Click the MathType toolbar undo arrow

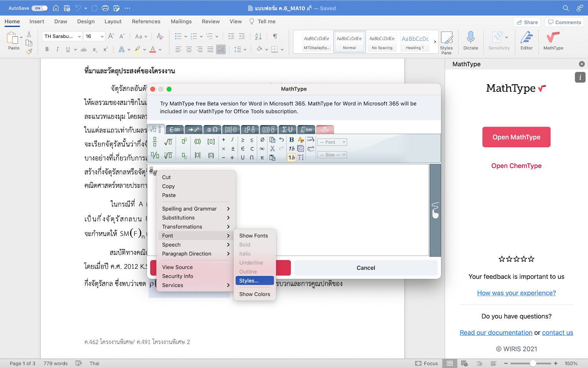(x=282, y=140)
